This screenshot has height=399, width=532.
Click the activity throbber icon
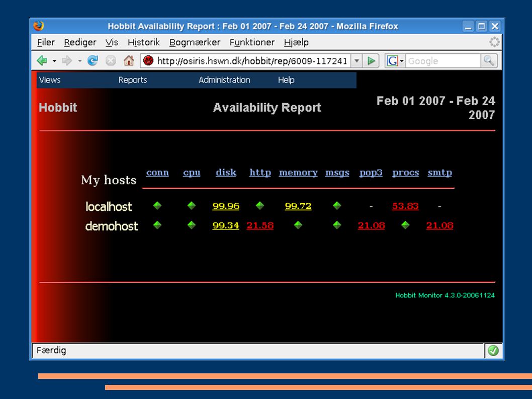494,42
